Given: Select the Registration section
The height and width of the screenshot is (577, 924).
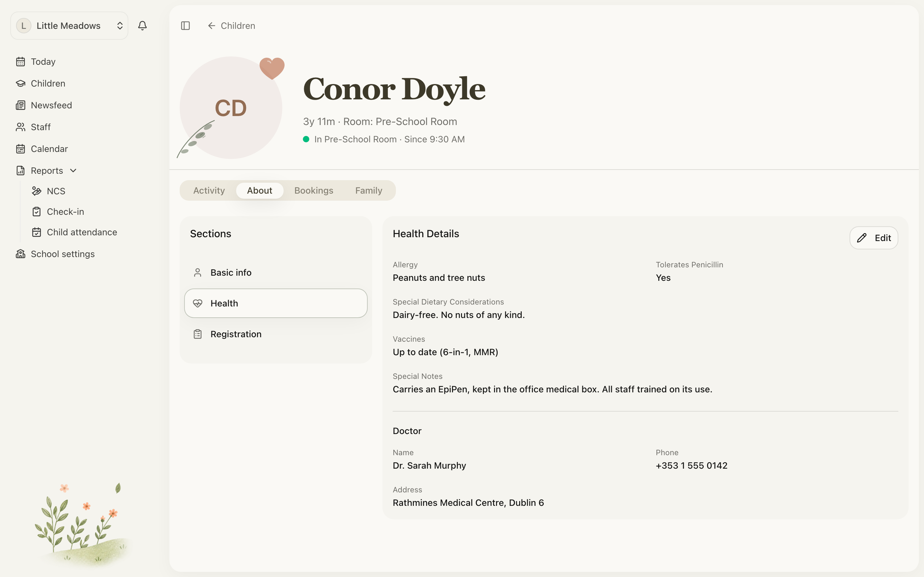Looking at the screenshot, I should click(x=276, y=334).
